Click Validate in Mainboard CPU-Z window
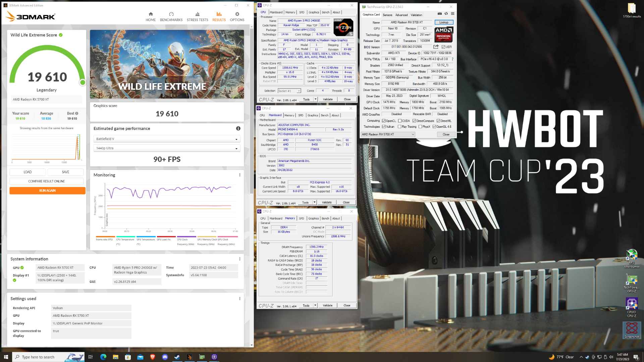Screen dimensions: 644x362 coord(327,202)
